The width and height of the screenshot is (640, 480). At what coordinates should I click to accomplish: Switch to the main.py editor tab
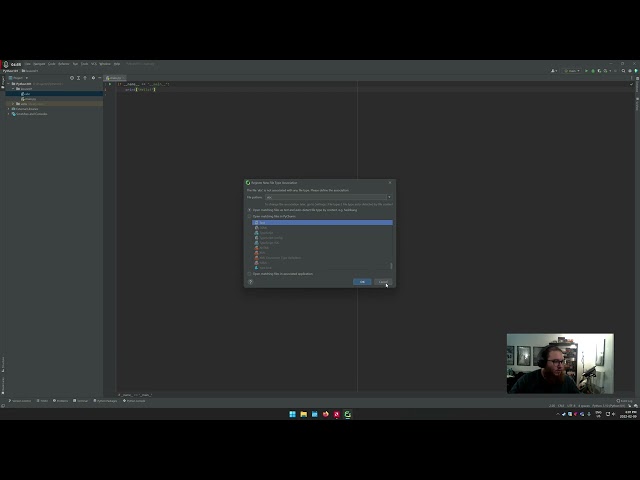point(115,78)
